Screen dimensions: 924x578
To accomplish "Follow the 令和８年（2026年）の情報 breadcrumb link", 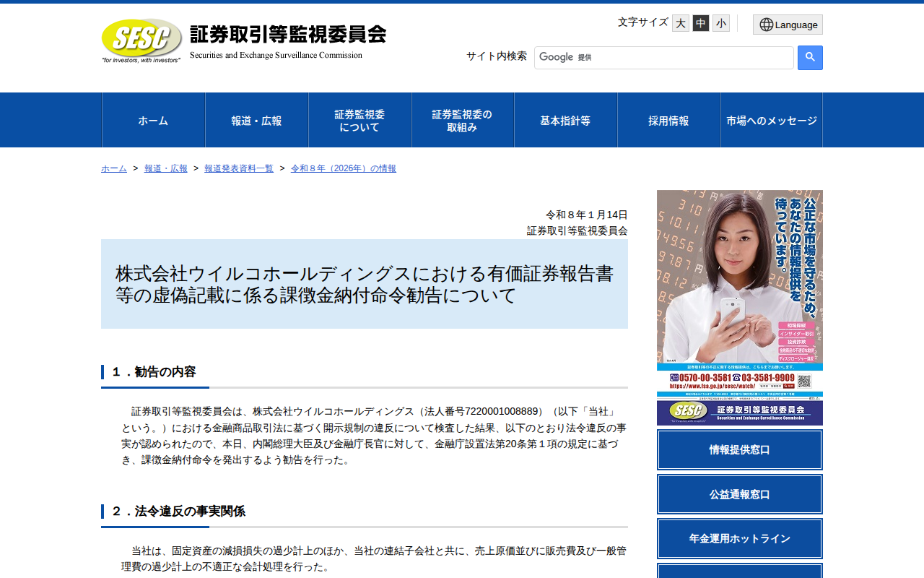I will (x=344, y=168).
